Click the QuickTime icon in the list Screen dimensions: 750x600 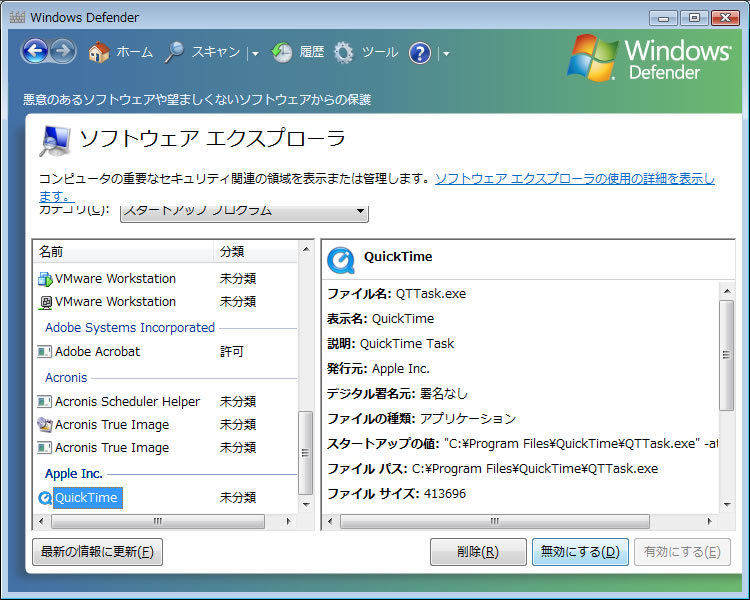[x=45, y=498]
